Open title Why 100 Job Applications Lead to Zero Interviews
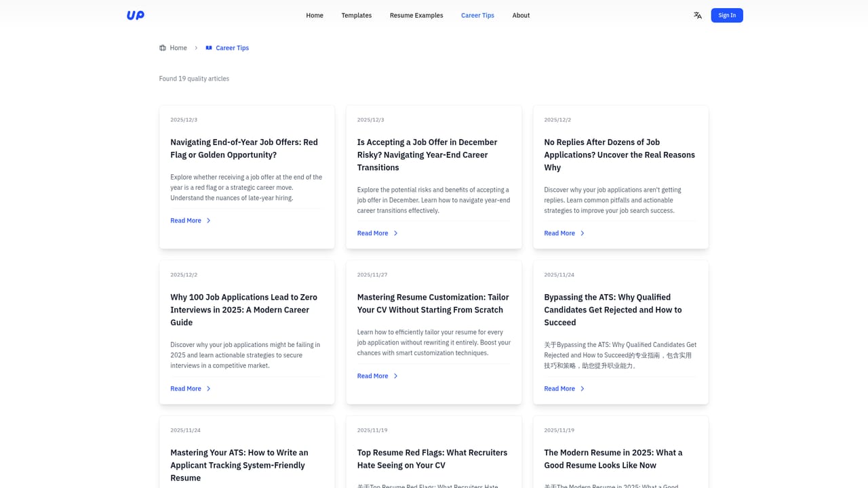Image resolution: width=868 pixels, height=488 pixels. 243,310
